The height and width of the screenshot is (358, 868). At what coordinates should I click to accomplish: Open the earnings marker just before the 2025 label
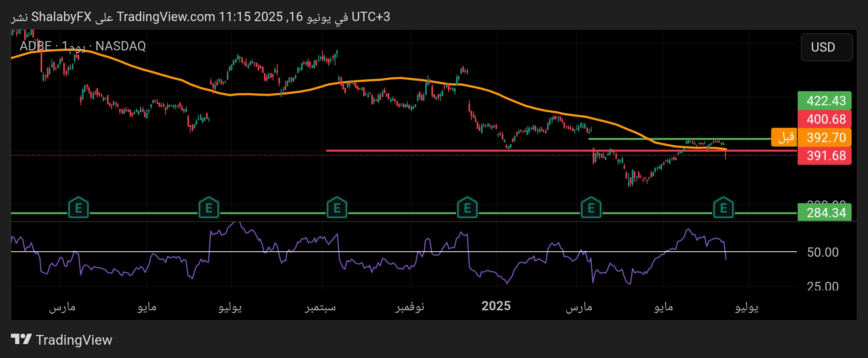coord(467,208)
